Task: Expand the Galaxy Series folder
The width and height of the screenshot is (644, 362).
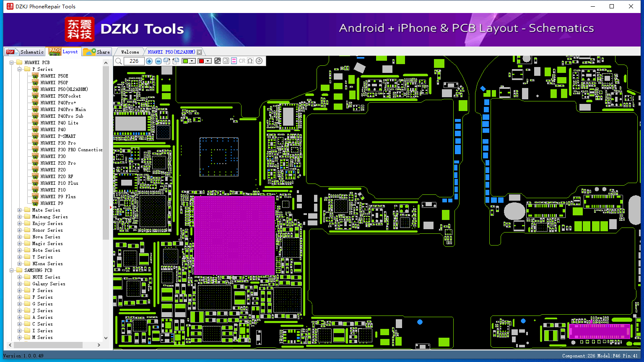Action: click(x=20, y=284)
